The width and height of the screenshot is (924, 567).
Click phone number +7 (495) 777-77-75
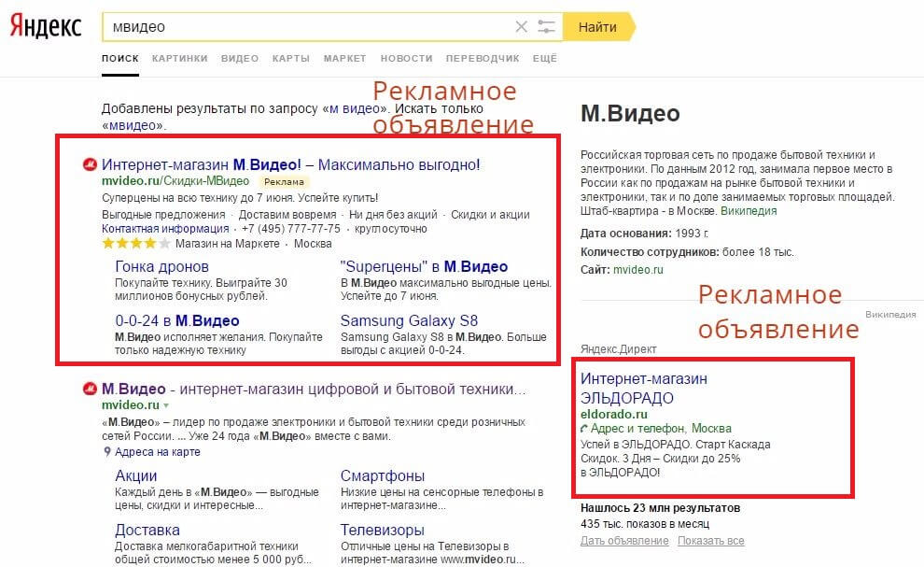291,229
